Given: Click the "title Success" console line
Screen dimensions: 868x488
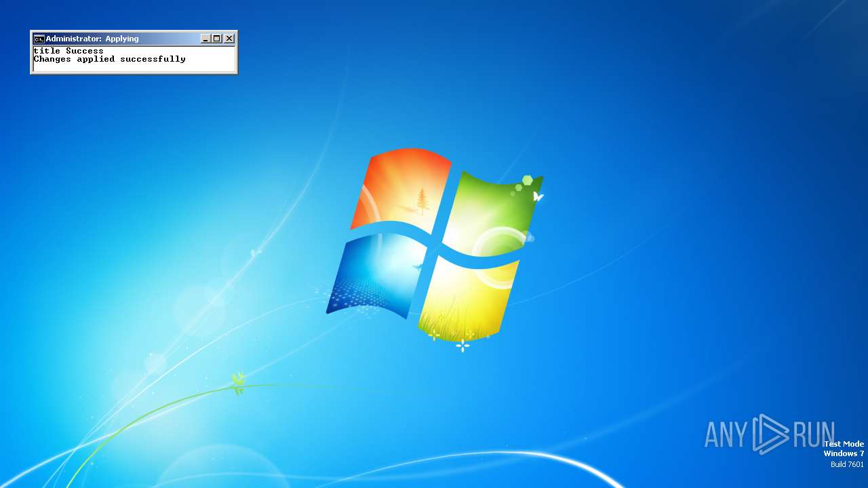Looking at the screenshot, I should (68, 51).
